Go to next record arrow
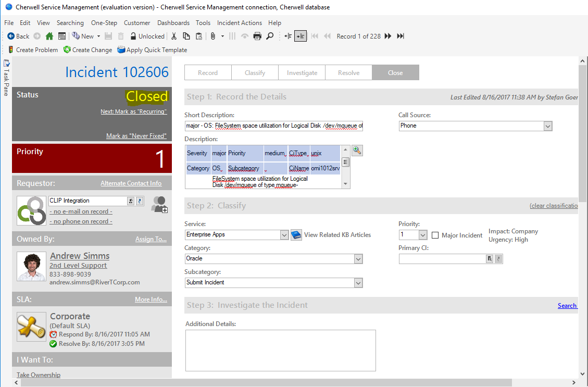 tap(388, 36)
